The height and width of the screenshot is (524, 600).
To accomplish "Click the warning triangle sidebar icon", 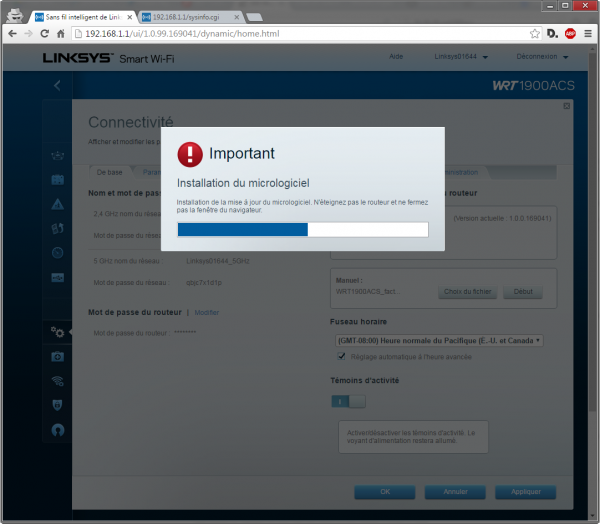I will (58, 204).
